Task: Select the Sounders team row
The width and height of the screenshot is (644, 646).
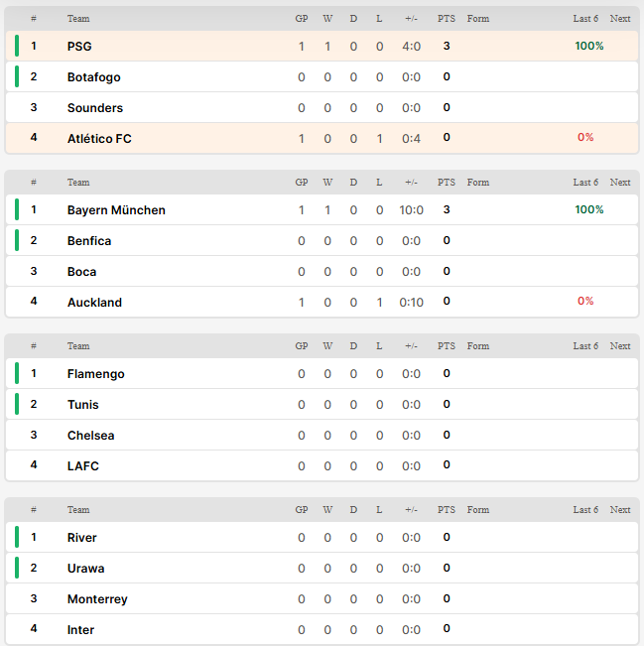Action: (x=322, y=107)
